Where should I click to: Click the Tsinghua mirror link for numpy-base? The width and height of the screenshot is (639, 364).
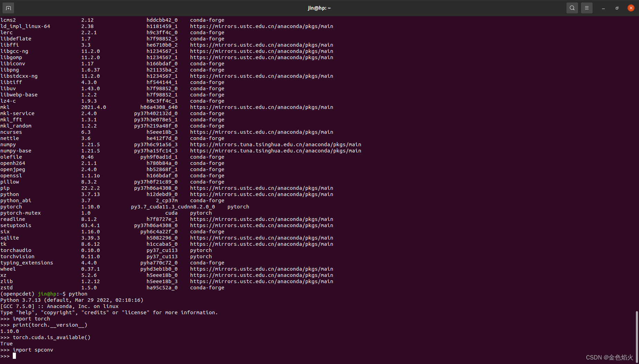[276, 150]
